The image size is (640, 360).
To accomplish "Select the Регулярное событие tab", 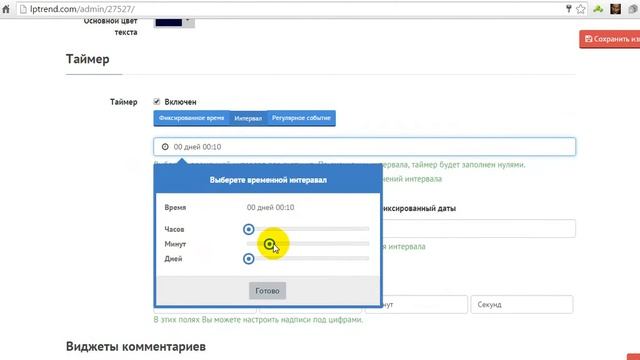I will 301,118.
